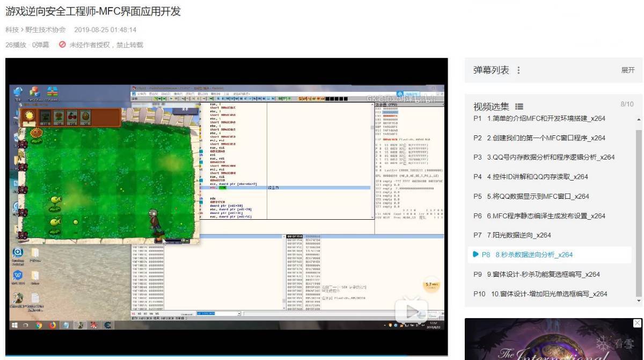Pick the Wall-nut seed packet

pos(85,117)
